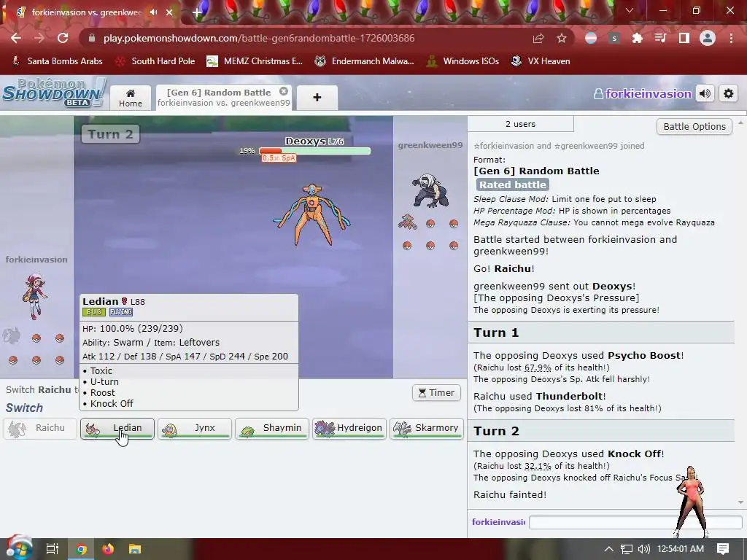The height and width of the screenshot is (560, 747).
Task: Click the address bar URL
Action: point(259,38)
